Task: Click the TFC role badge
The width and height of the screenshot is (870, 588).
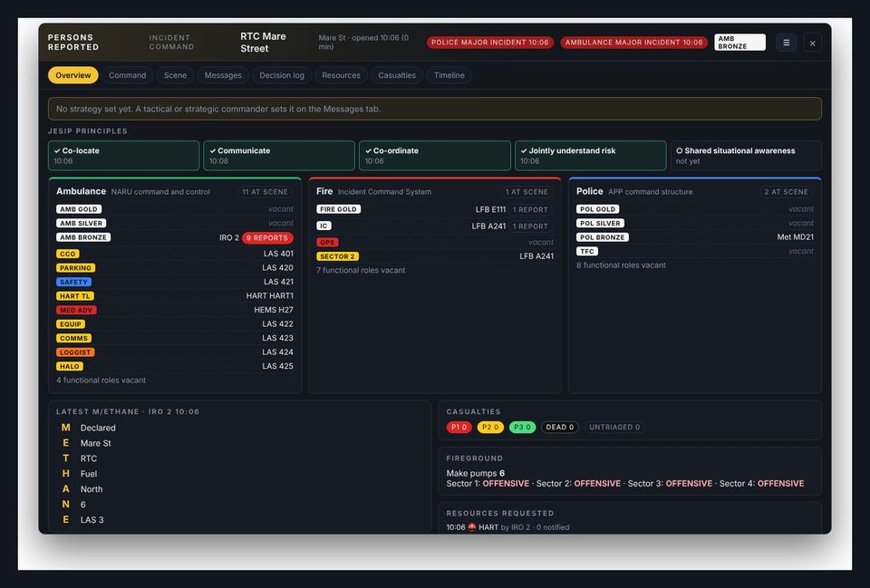Action: (x=587, y=251)
